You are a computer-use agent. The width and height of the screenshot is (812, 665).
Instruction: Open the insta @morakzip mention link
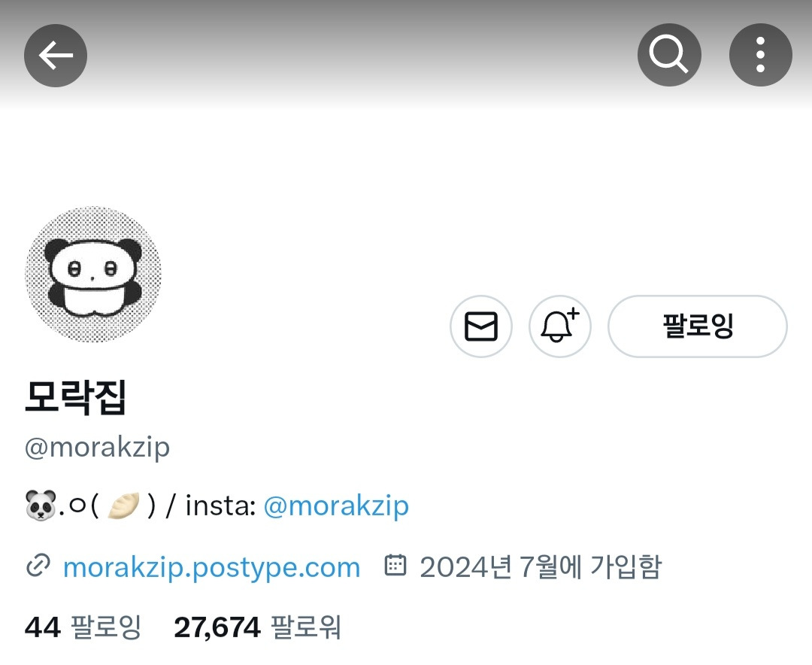(x=336, y=506)
